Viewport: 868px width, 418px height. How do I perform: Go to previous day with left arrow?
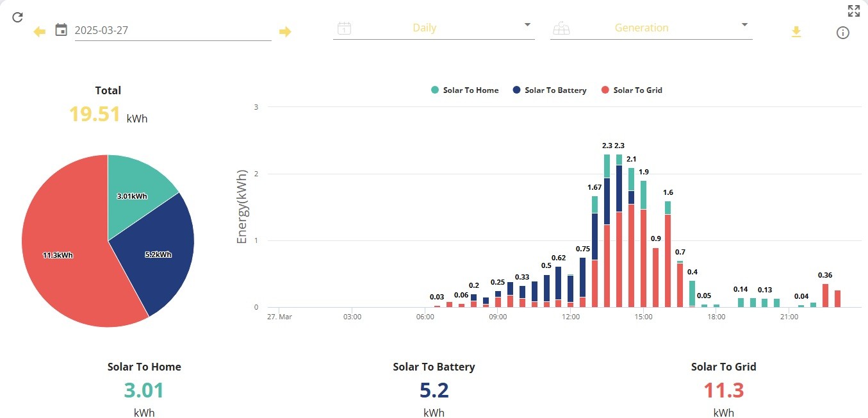(40, 31)
